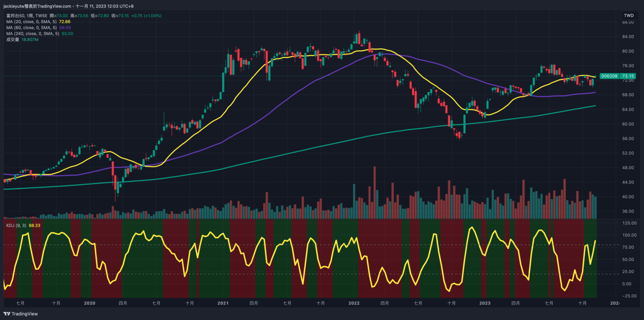Screen dimensions: 644x320
Task: Click the 2023 label on time axis
Action: pyautogui.click(x=485, y=303)
